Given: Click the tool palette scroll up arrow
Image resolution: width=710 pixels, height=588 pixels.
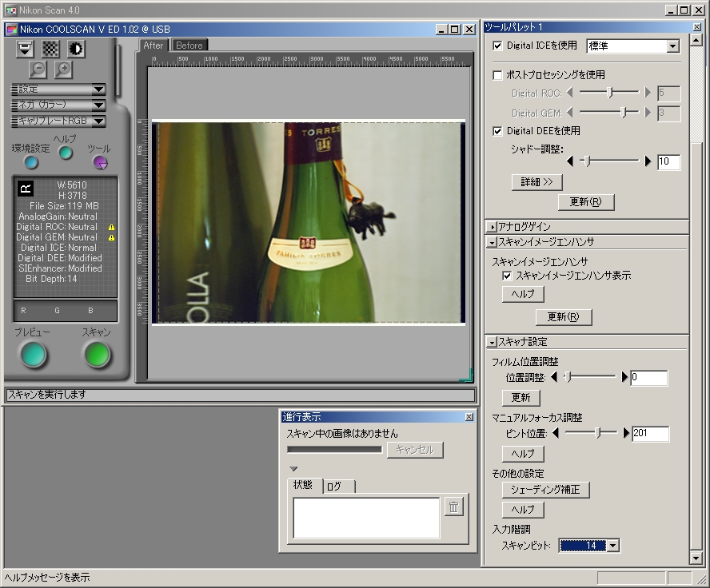Looking at the screenshot, I should pos(696,40).
